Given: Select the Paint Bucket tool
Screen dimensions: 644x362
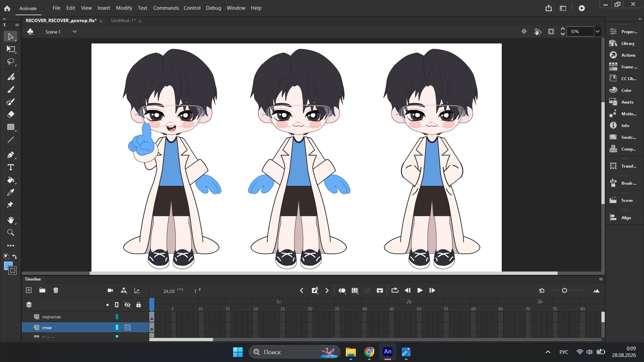Looking at the screenshot, I should (x=11, y=180).
